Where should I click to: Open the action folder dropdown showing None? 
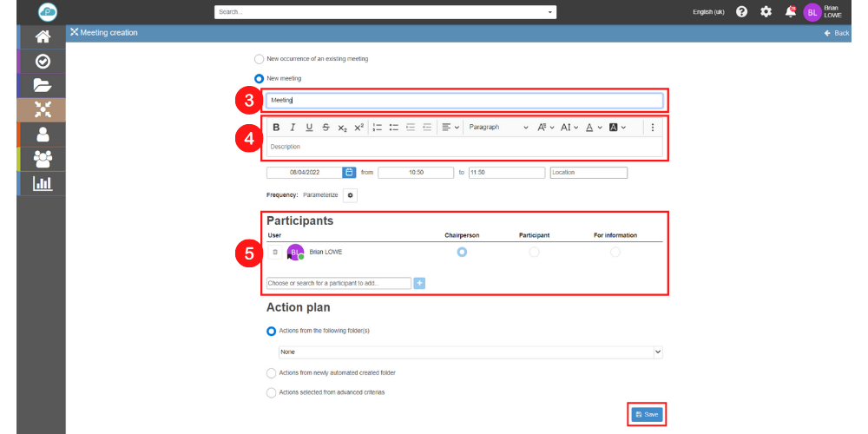[470, 352]
